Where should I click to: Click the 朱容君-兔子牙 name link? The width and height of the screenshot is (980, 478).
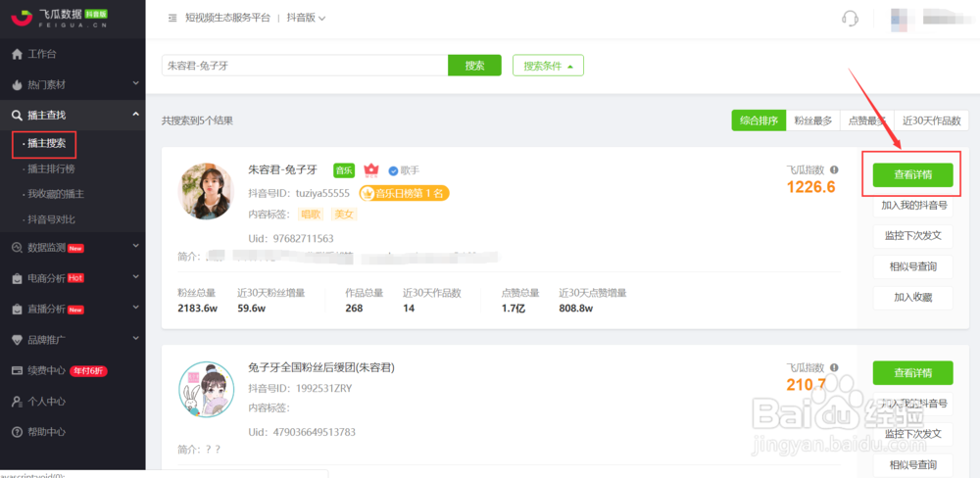[x=283, y=170]
